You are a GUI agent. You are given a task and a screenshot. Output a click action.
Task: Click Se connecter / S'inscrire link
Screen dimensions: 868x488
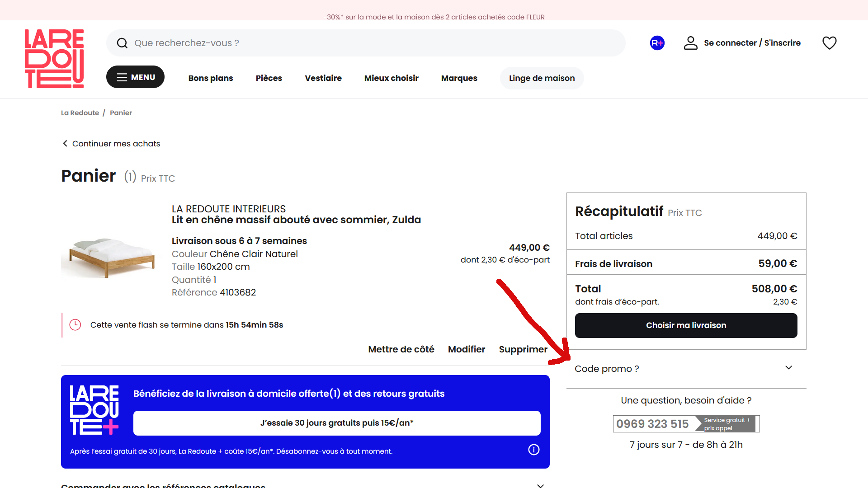pyautogui.click(x=752, y=43)
